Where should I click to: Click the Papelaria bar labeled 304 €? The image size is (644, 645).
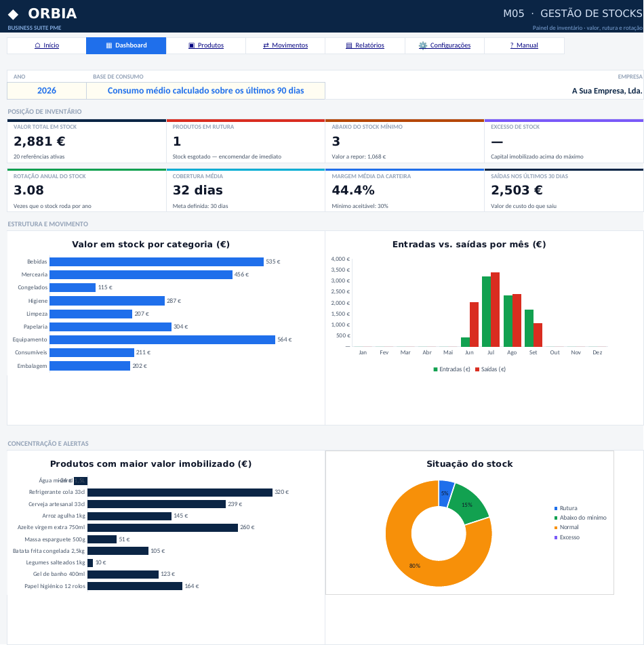pyautogui.click(x=110, y=327)
